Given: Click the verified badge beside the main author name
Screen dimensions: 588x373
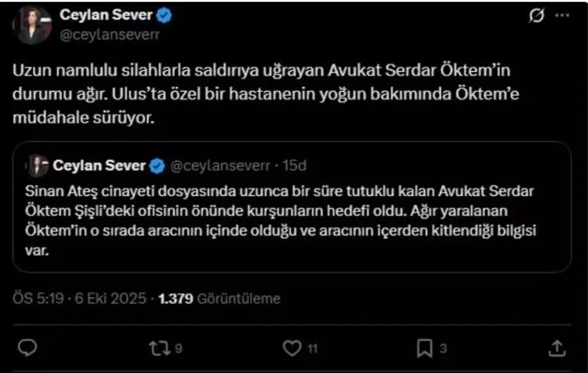Looking at the screenshot, I should pos(165,15).
